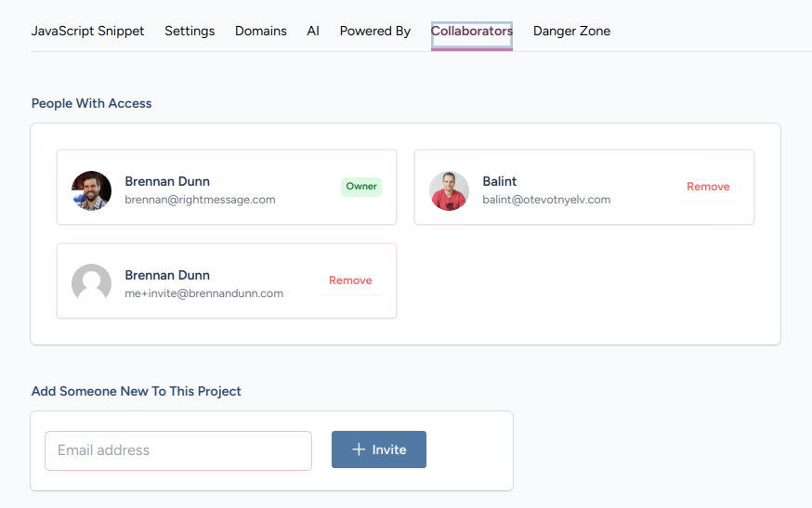812x508 pixels.
Task: Go to the Domains tab
Action: (x=261, y=31)
